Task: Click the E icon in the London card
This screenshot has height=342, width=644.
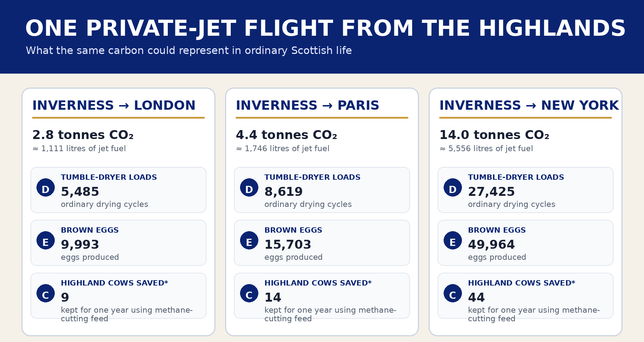Action: (45, 240)
